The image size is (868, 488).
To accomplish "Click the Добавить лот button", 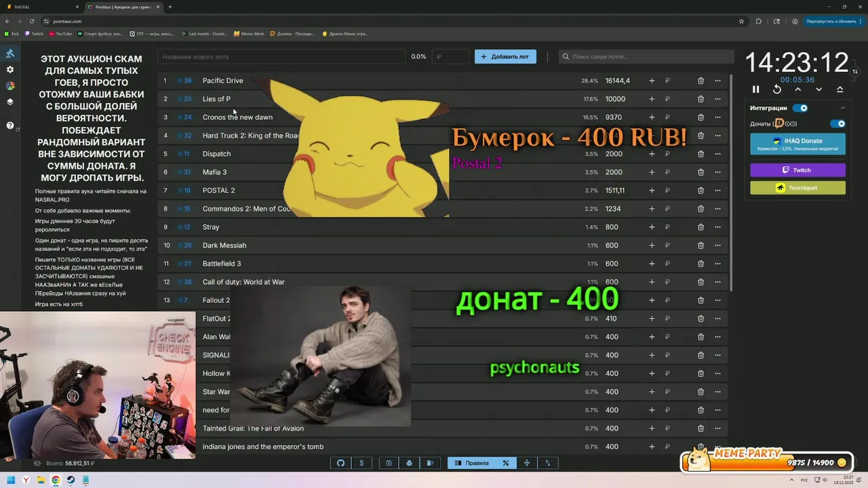I will (x=505, y=57).
